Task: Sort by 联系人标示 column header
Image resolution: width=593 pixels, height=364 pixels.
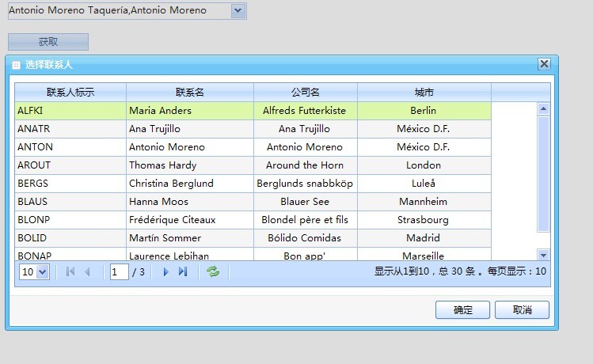Action: (x=70, y=93)
